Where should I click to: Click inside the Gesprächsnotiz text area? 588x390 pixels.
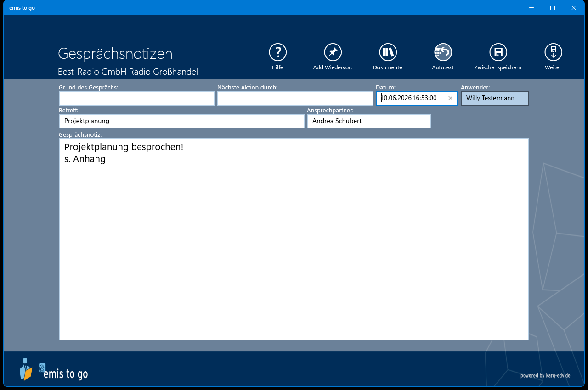tap(294, 239)
